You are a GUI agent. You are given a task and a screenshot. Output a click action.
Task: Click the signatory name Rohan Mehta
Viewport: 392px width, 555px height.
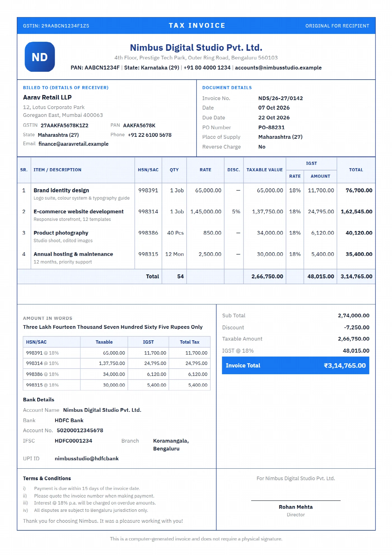296,507
